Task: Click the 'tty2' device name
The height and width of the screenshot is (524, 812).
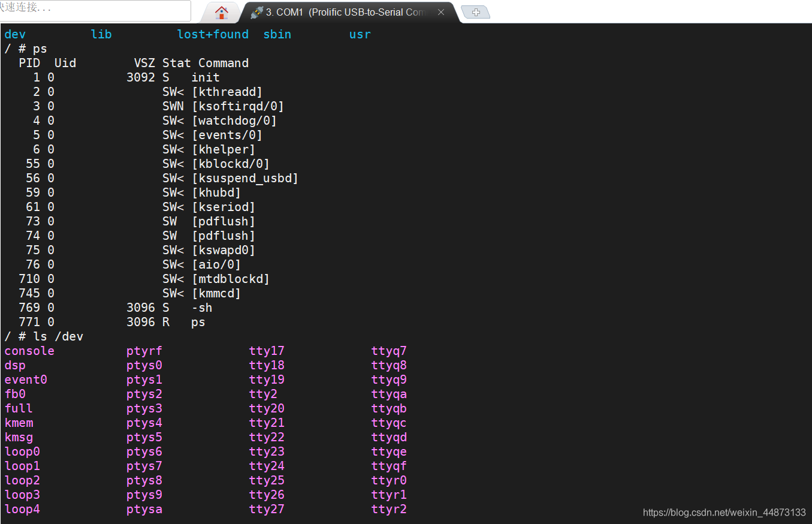Action: 263,394
